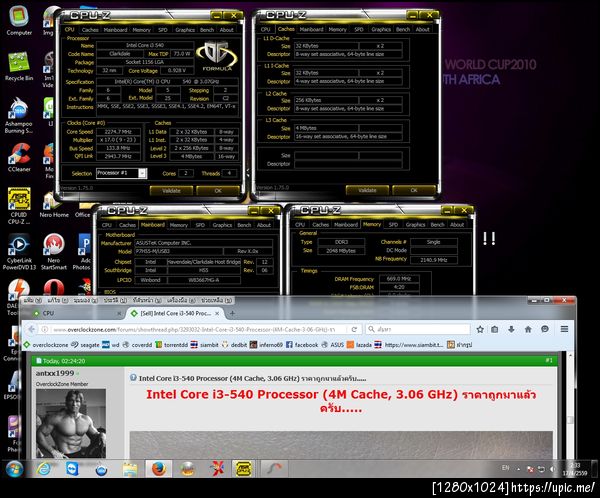
Task: Open overclockzone bookmark link
Action: [x=46, y=345]
